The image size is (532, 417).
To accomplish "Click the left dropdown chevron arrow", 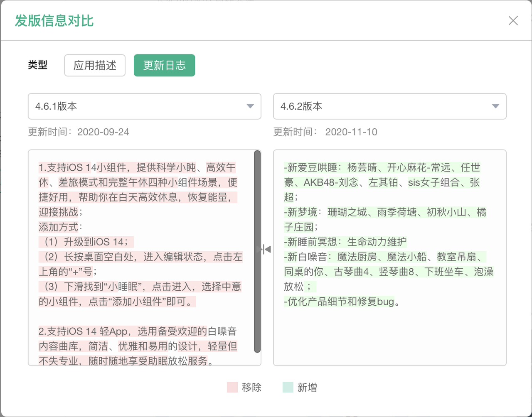I will click(x=250, y=106).
